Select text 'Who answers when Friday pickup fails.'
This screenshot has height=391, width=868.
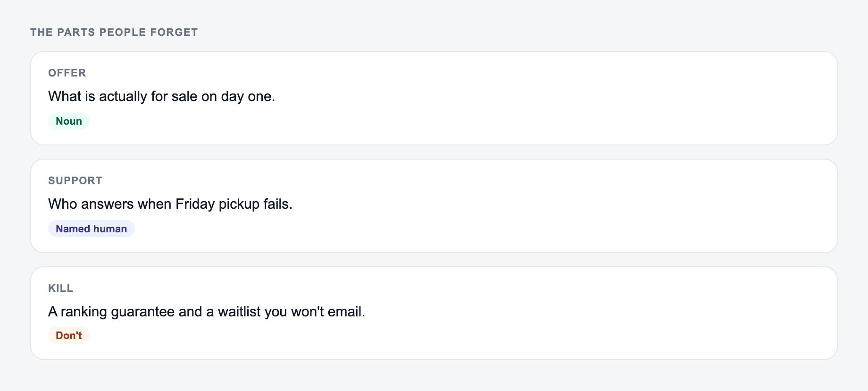pyautogui.click(x=170, y=204)
